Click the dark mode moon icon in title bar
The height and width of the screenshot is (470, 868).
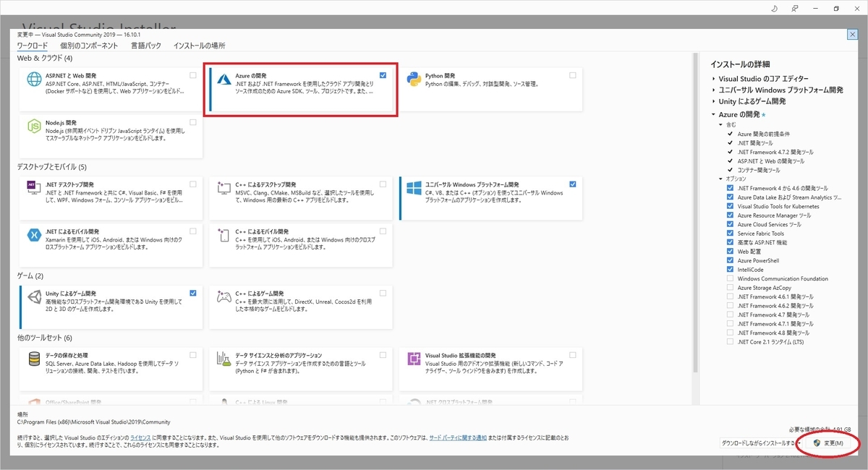tap(774, 9)
